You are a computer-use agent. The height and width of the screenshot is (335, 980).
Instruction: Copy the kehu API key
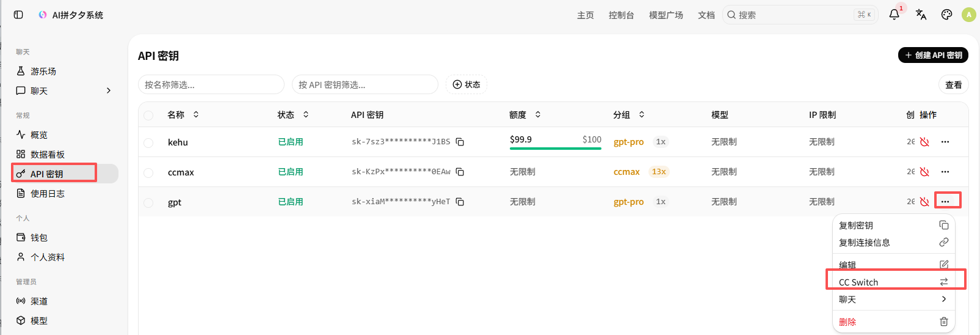[x=460, y=142]
